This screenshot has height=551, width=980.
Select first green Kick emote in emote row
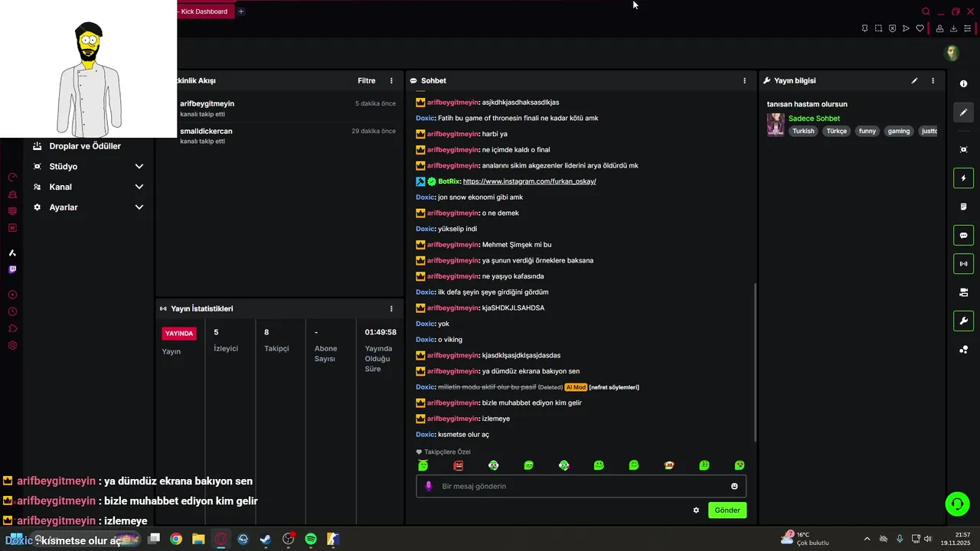423,465
